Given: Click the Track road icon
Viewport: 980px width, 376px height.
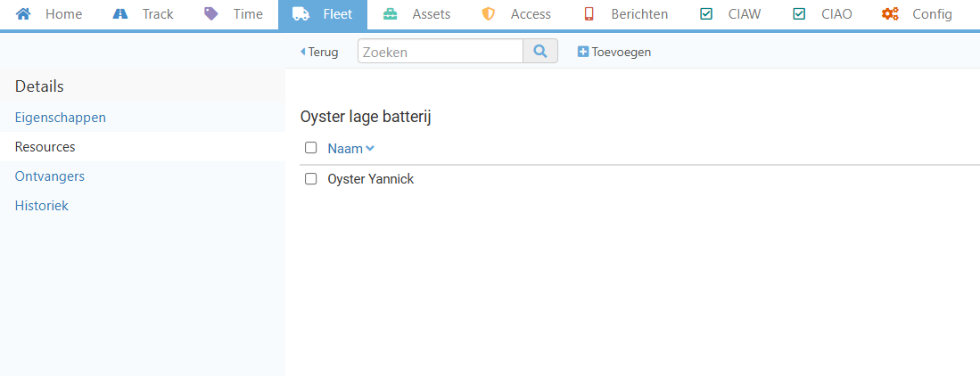Looking at the screenshot, I should [121, 14].
